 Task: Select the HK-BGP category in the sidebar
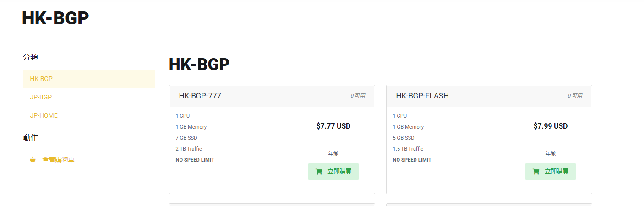click(x=41, y=79)
